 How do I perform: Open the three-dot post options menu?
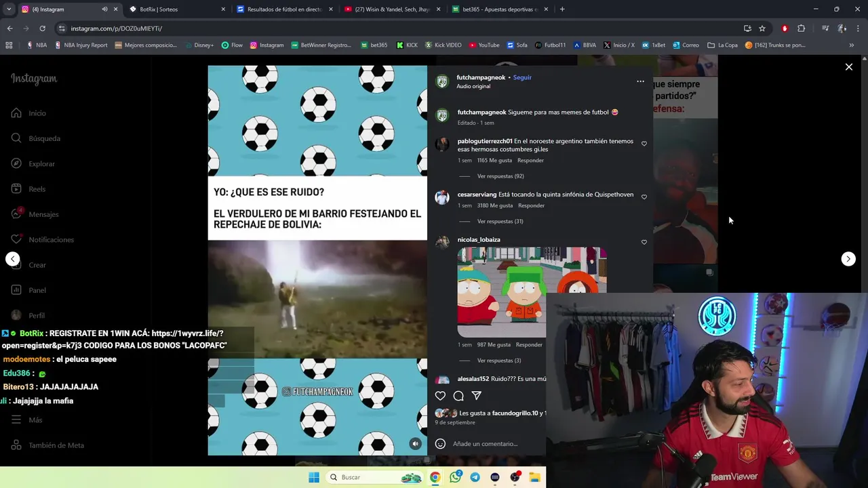640,81
